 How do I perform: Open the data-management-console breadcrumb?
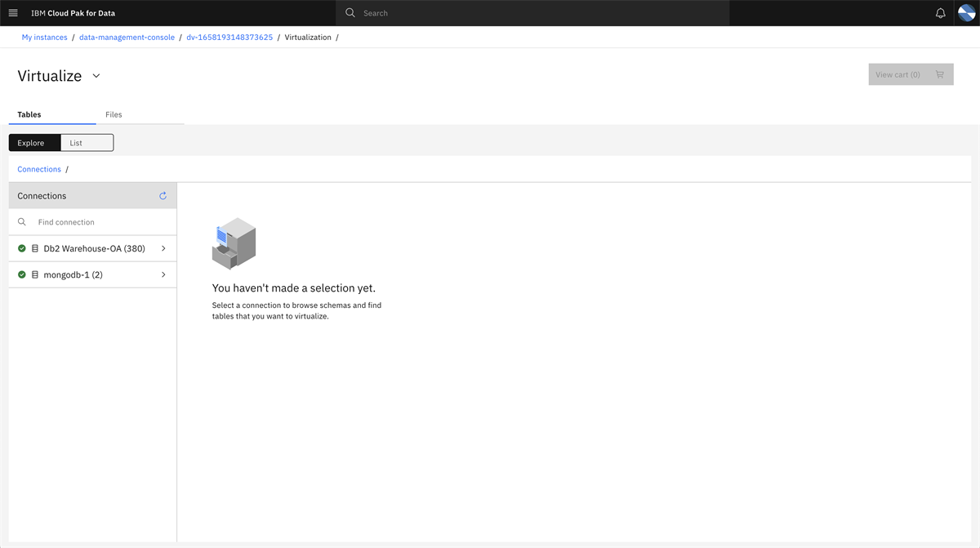point(127,37)
